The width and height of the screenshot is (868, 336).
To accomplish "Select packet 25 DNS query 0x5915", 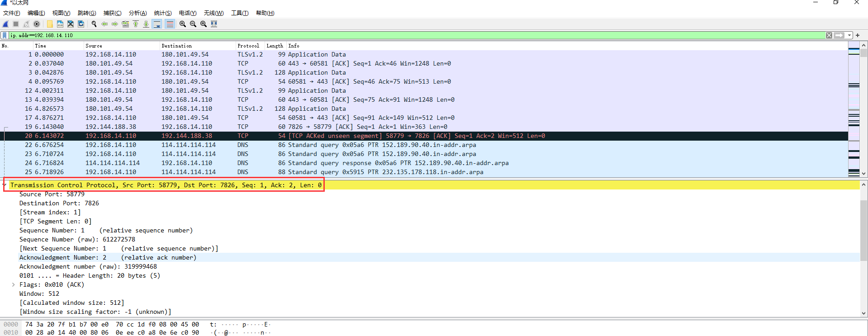I will pos(424,172).
